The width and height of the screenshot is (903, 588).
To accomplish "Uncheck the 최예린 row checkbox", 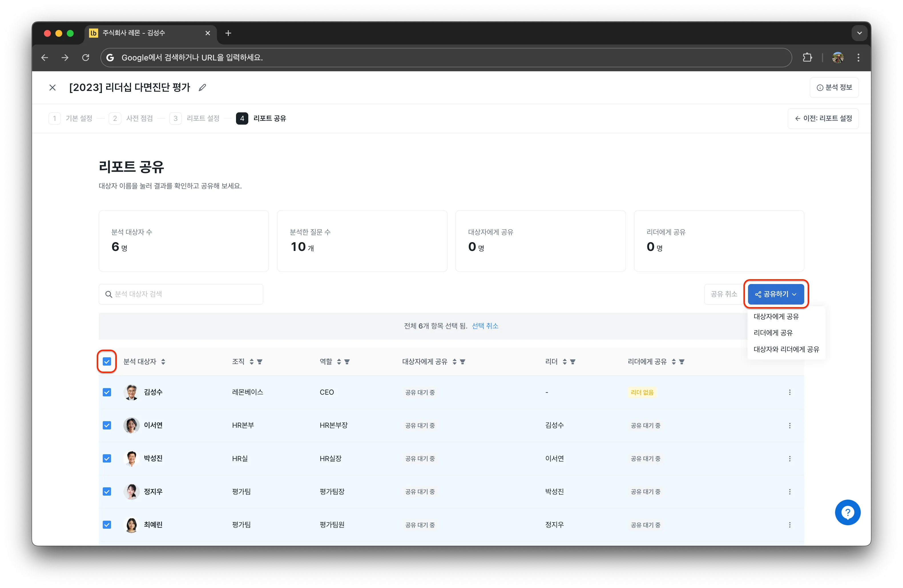I will [x=107, y=525].
